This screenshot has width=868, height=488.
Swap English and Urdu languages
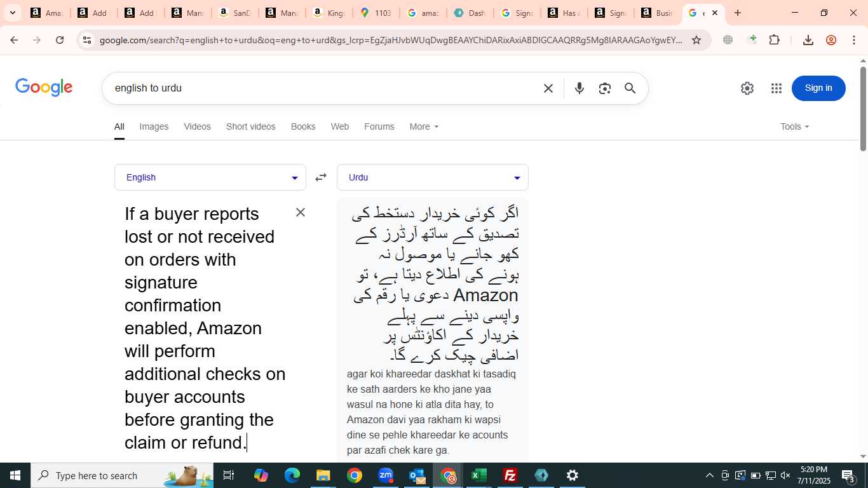click(x=321, y=177)
